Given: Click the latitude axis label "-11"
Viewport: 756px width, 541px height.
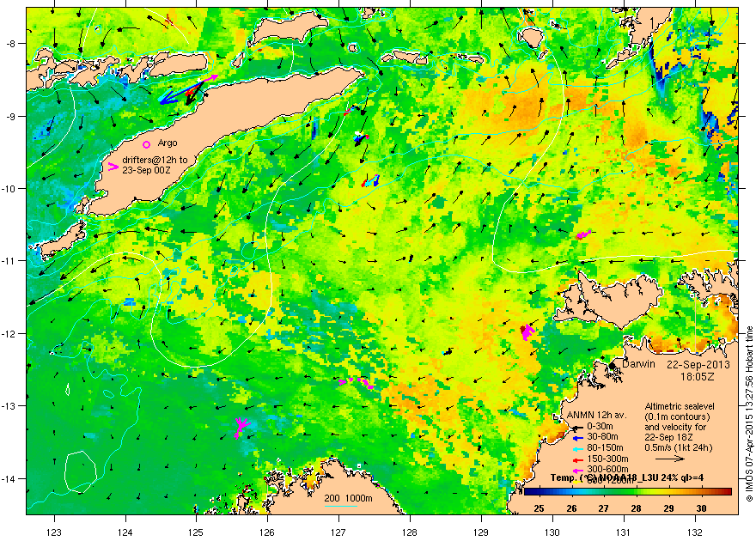Looking at the screenshot, I should (x=9, y=260).
